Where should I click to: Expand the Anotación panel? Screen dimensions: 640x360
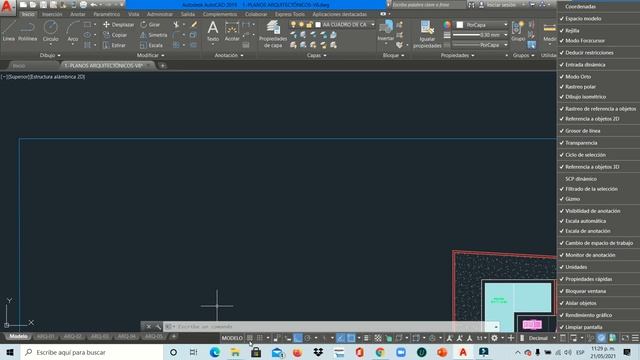229,55
